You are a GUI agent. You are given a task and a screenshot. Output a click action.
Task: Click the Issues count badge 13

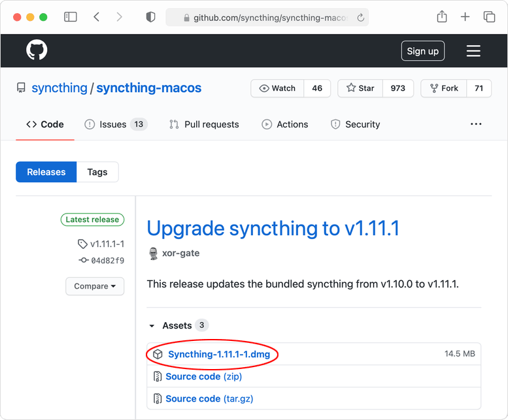[x=139, y=124]
